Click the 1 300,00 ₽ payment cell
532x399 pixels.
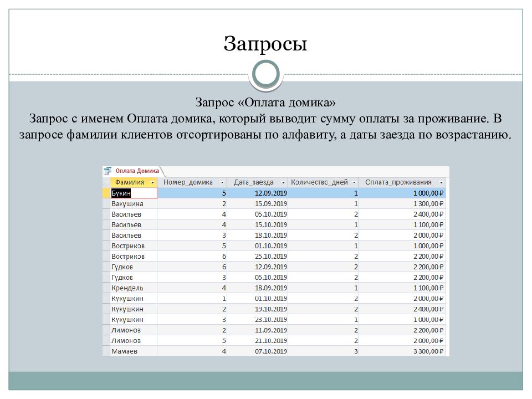pos(402,203)
